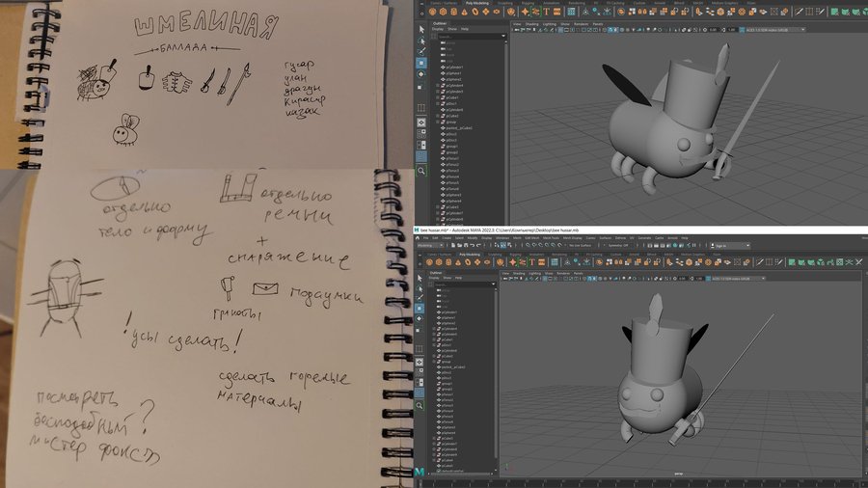Create a polygon disc from lower Maya shelf
Viewport: 868px width, 488px height.
click(487, 262)
